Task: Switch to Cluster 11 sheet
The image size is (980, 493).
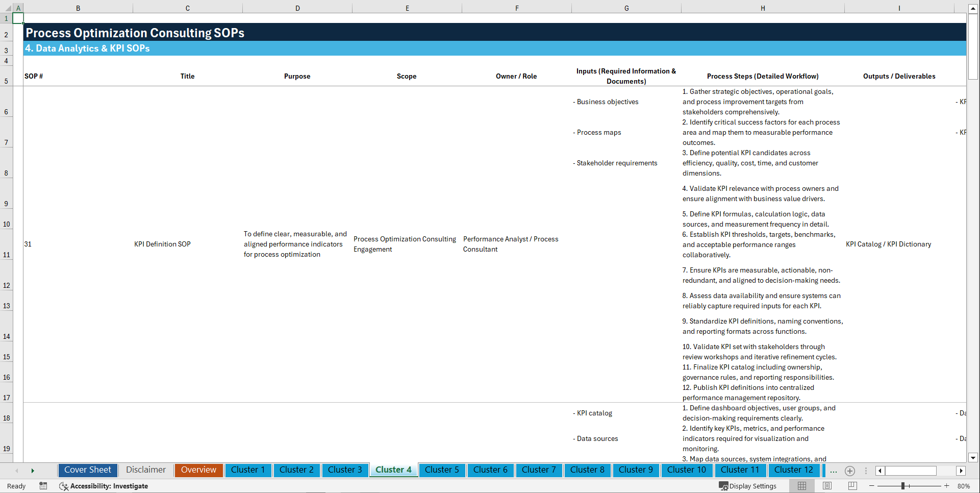Action: click(x=740, y=470)
